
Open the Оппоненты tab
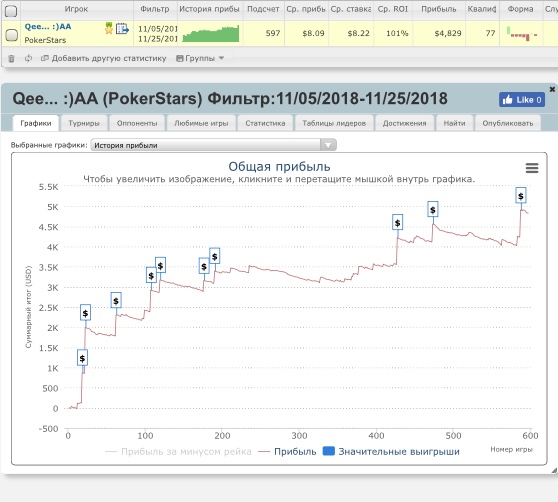[x=137, y=123]
